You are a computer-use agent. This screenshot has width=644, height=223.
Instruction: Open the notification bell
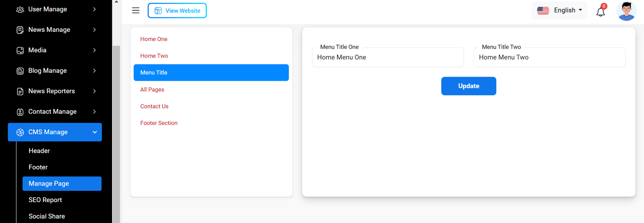[x=601, y=12]
